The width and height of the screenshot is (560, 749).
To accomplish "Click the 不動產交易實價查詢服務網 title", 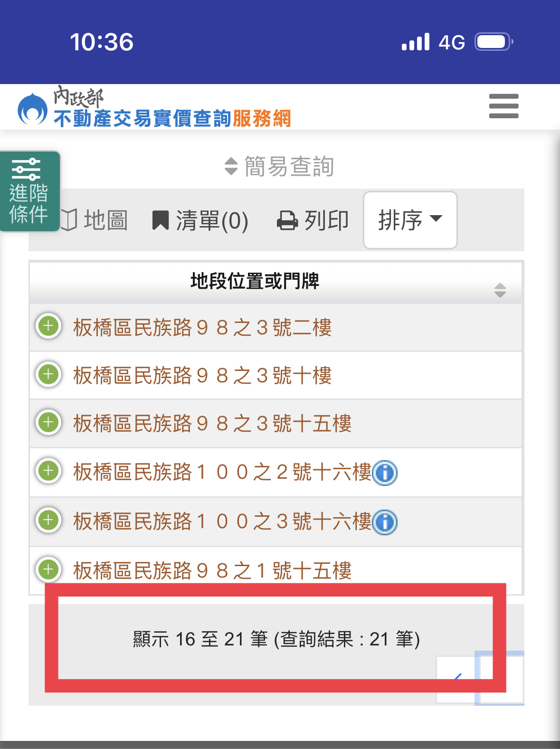I will click(172, 118).
